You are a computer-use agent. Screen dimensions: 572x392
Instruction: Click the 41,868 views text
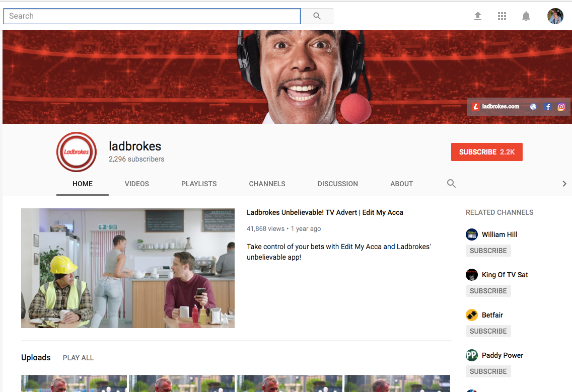[x=265, y=228]
